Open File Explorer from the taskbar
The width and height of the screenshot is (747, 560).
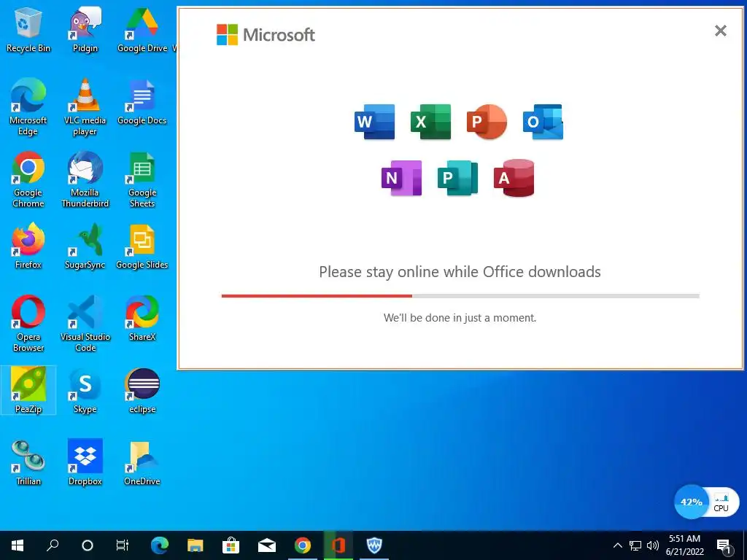(x=195, y=545)
